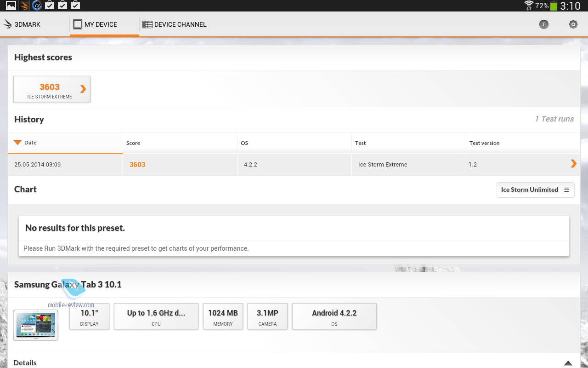Tap the second checkmark notification icon
Screen dimensions: 588x368
62,6
